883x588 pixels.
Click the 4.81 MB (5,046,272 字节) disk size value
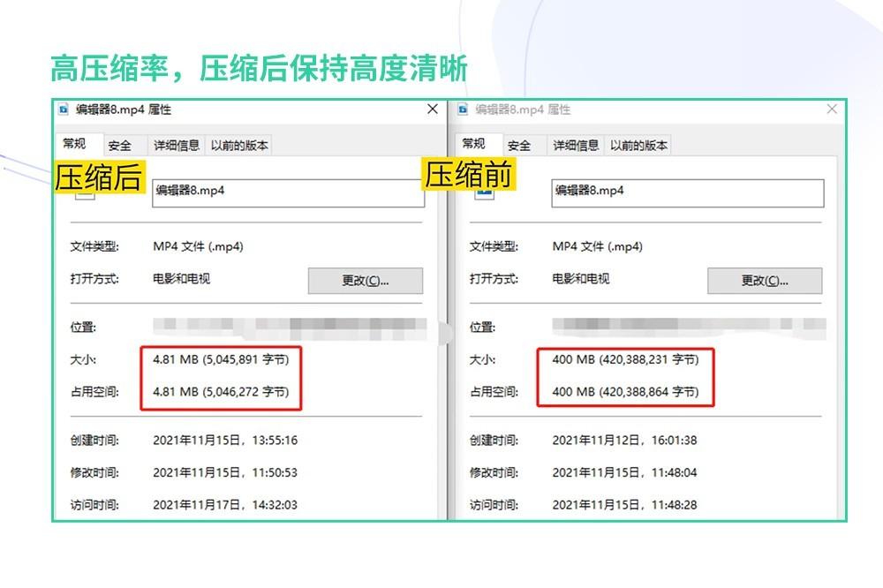coord(221,391)
